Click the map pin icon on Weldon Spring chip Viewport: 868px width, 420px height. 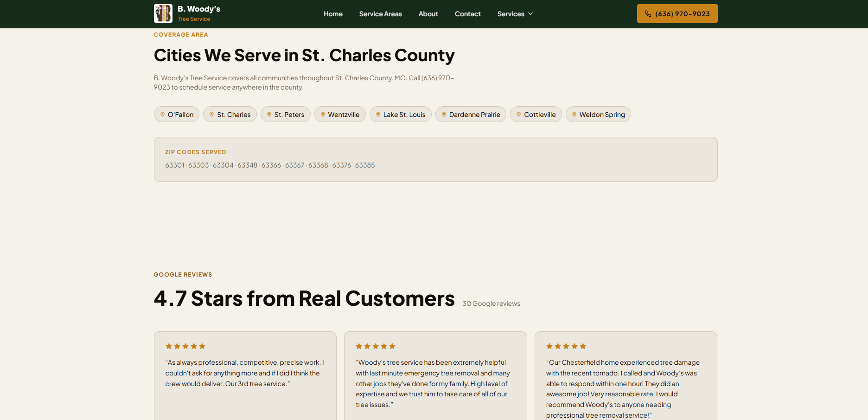(x=574, y=114)
